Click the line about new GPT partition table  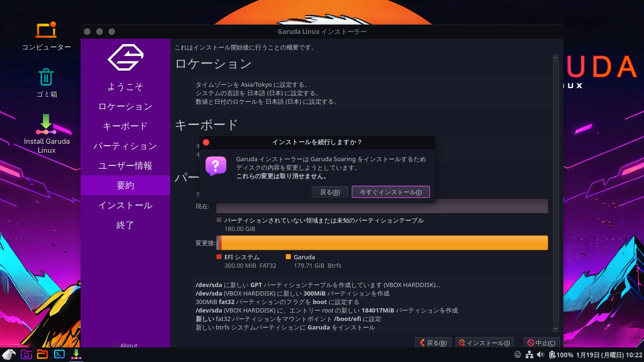[318, 285]
